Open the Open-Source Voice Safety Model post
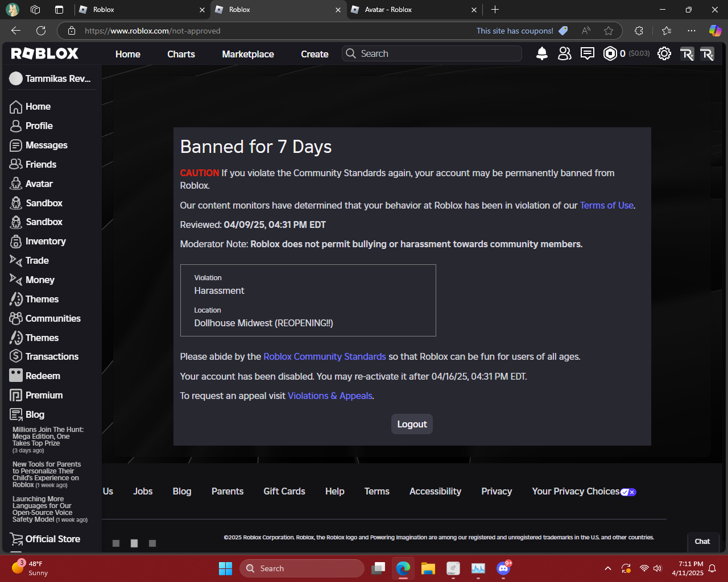 (50, 509)
